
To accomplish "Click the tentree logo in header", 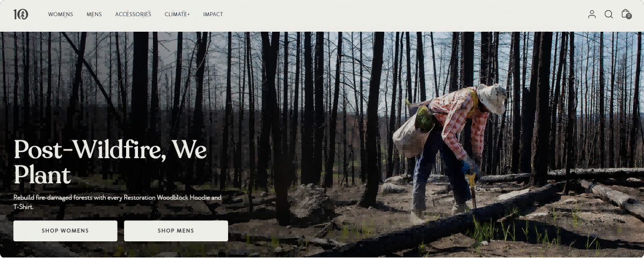I will 21,15.
